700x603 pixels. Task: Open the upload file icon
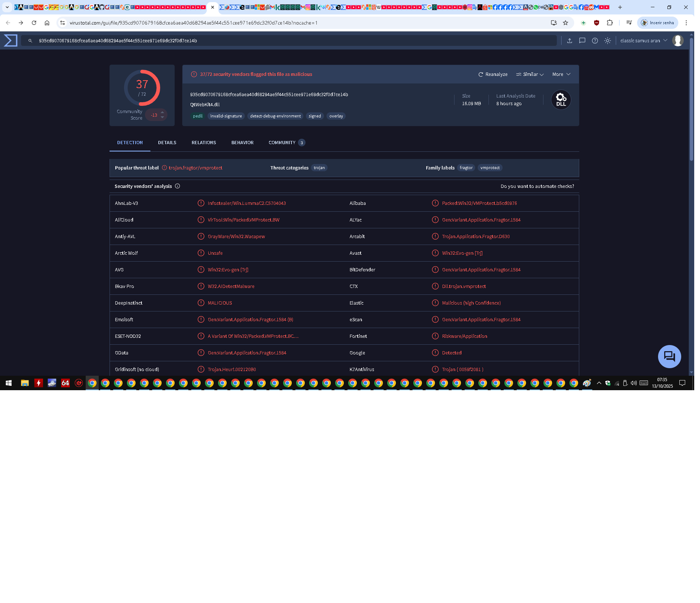coord(569,41)
